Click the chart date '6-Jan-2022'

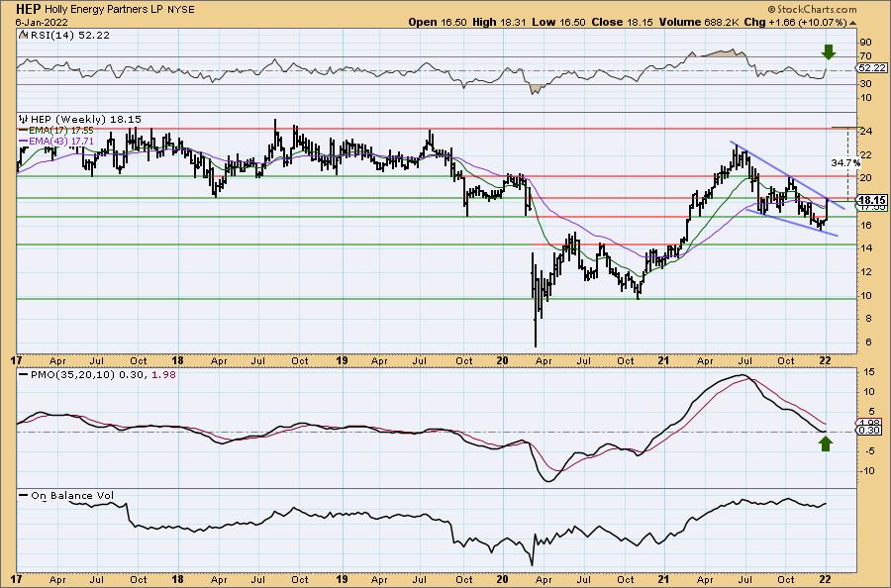pos(42,22)
